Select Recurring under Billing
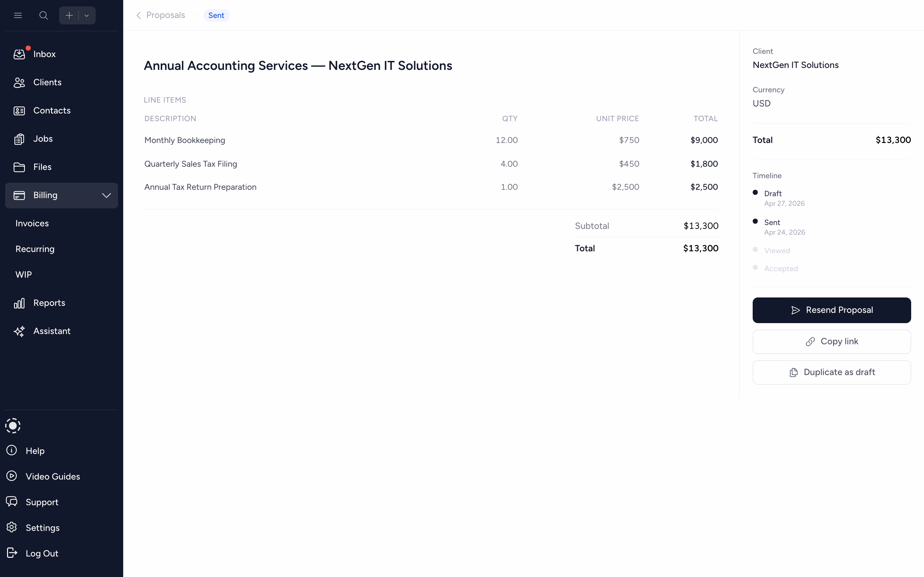This screenshot has height=577, width=924. 35,249
